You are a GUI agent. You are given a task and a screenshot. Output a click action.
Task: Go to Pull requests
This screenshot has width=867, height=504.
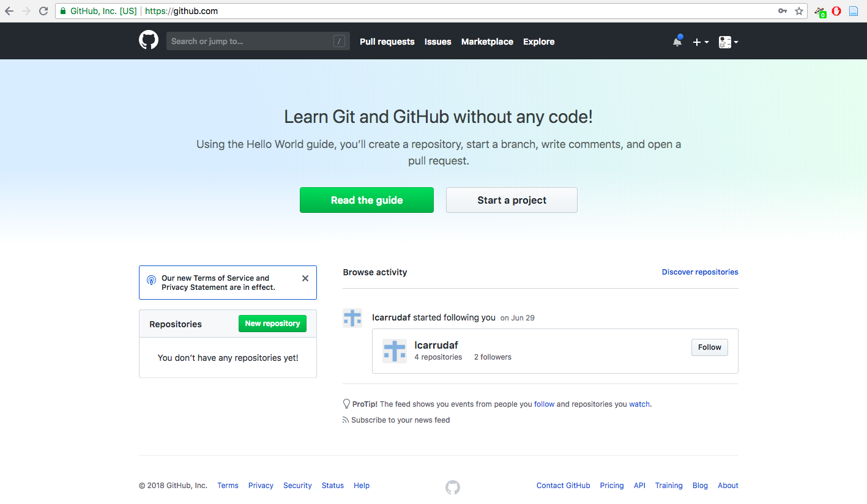387,42
